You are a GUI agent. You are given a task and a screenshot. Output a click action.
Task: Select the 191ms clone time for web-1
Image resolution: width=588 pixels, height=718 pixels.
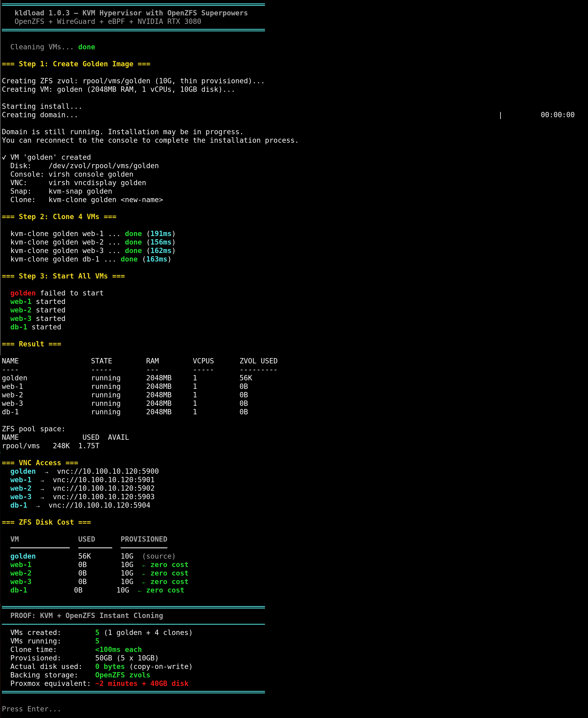coord(161,234)
